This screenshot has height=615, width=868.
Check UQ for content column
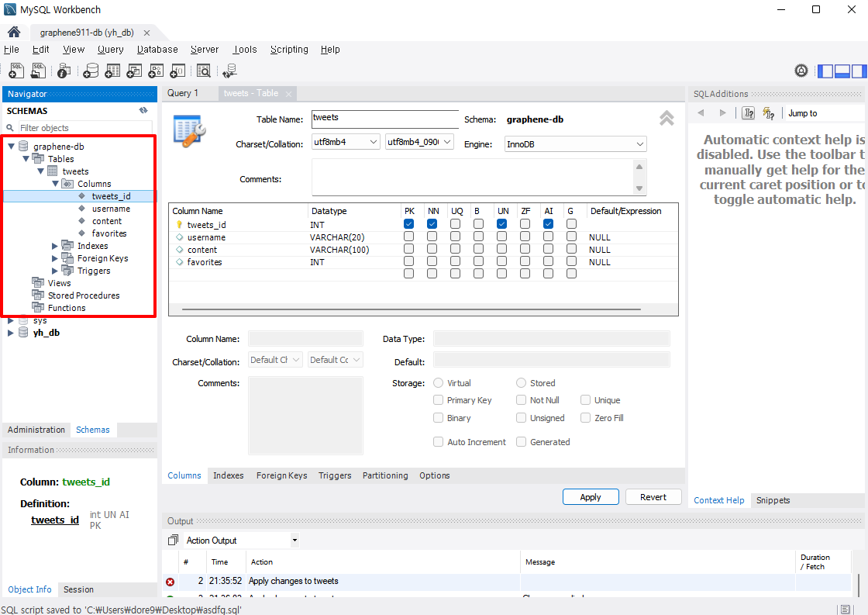point(455,249)
